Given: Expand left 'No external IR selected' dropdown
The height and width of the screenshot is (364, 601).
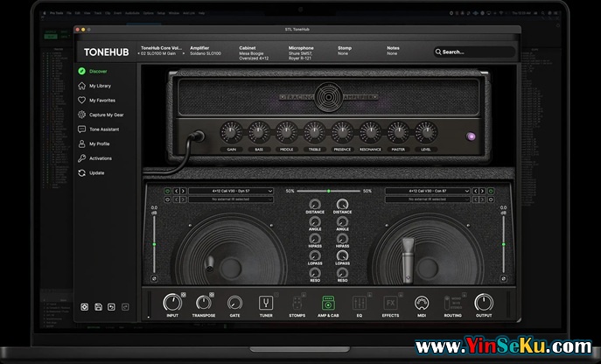Looking at the screenshot, I should point(230,199).
